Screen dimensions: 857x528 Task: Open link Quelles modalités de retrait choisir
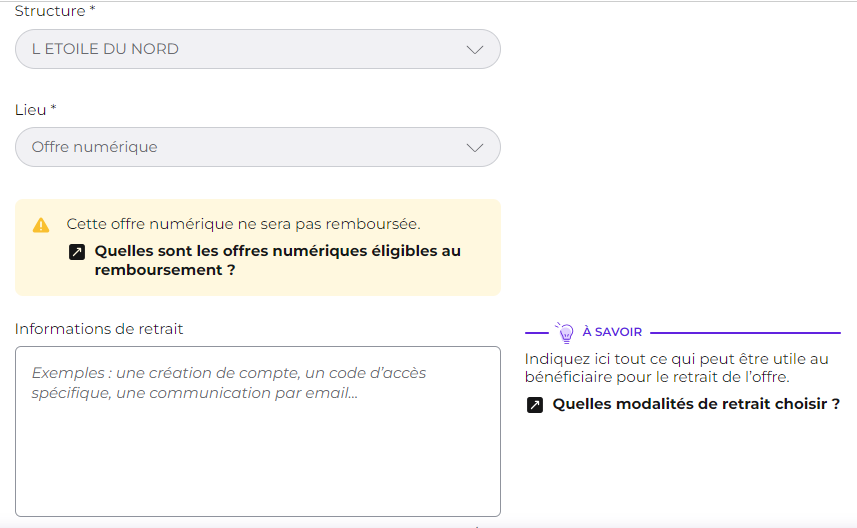(696, 404)
